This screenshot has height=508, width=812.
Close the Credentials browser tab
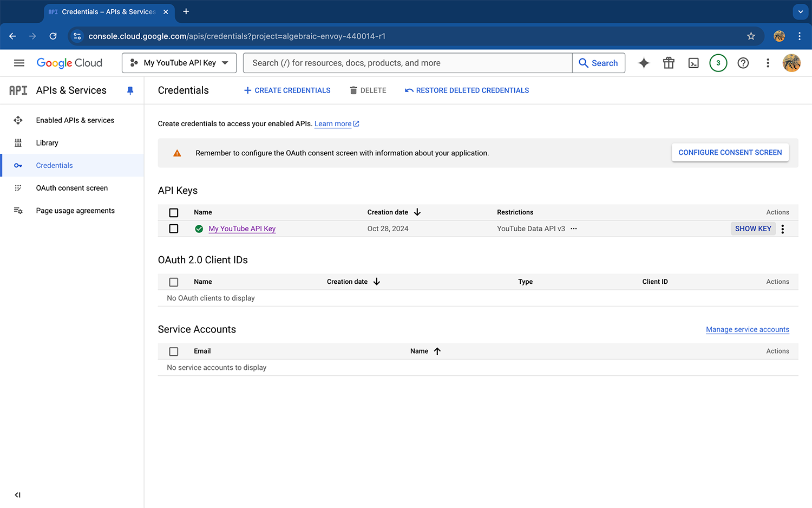tap(166, 11)
